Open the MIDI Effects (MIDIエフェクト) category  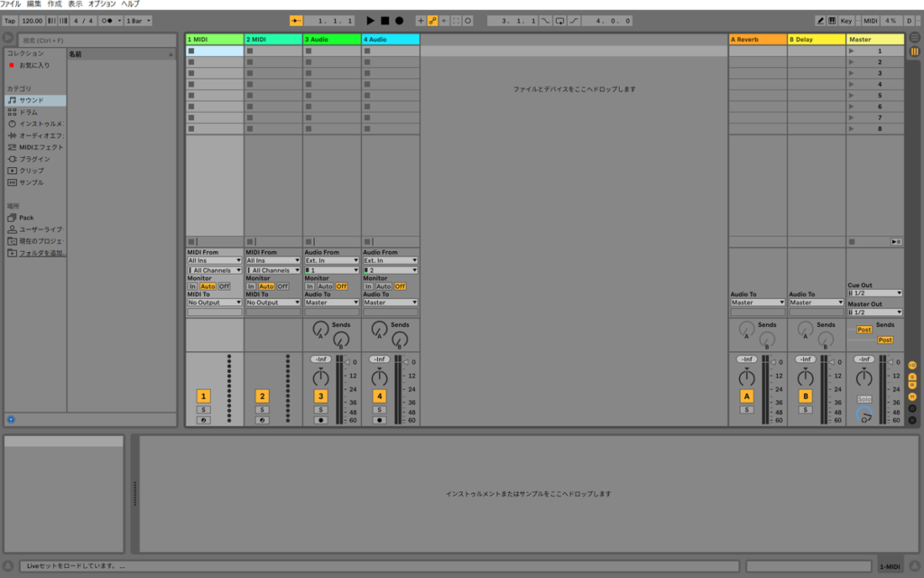coord(35,147)
